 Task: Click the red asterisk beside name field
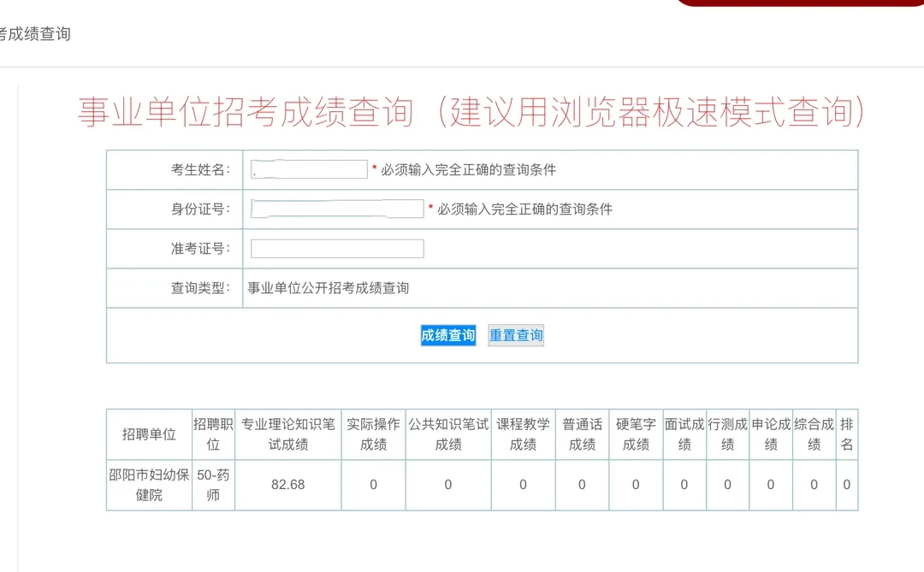[374, 168]
